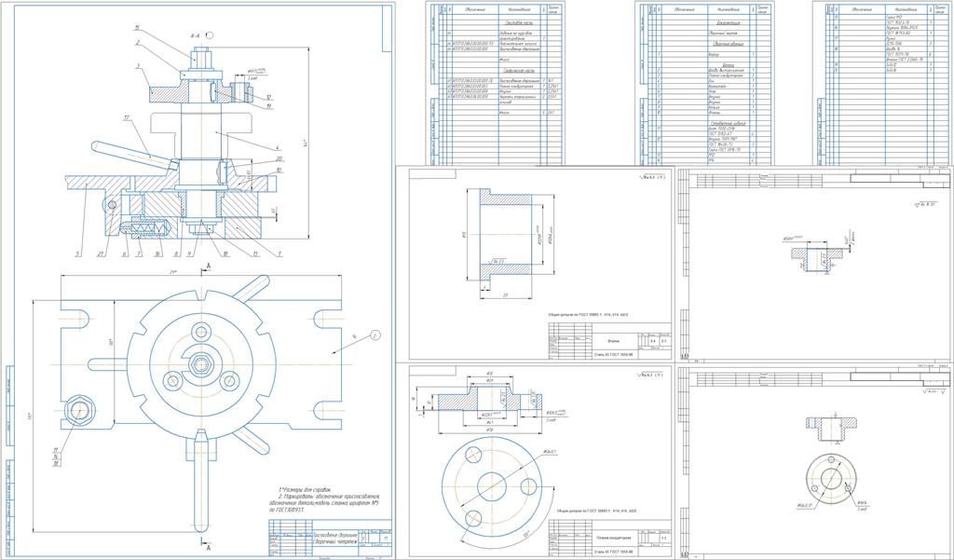954x560 pixels.
Task: Click the circled balloon 2 in plan view
Action: tap(375, 335)
